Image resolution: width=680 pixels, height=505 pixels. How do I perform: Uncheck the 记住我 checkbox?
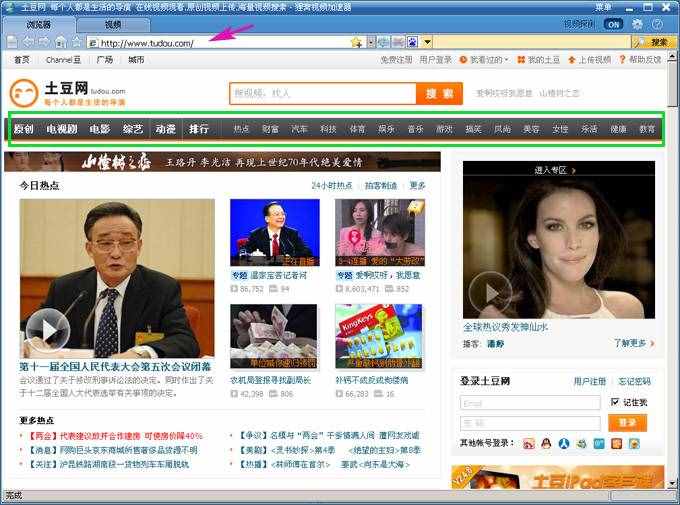point(615,402)
